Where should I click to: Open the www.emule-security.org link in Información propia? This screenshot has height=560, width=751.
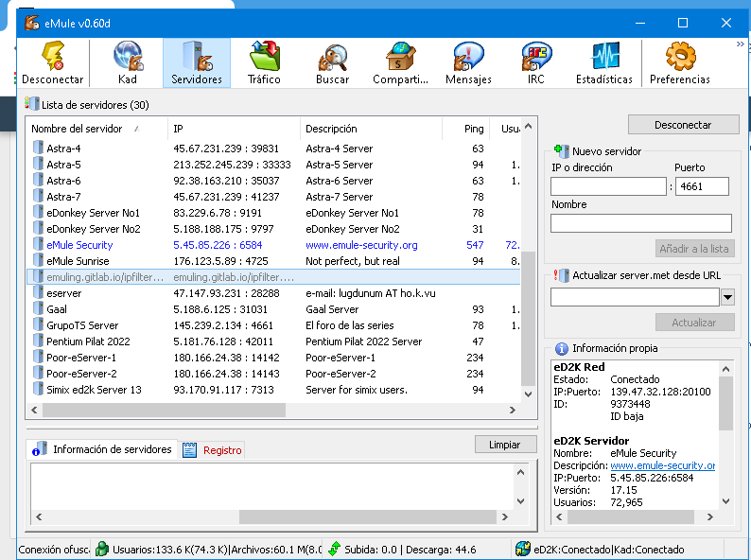(662, 465)
